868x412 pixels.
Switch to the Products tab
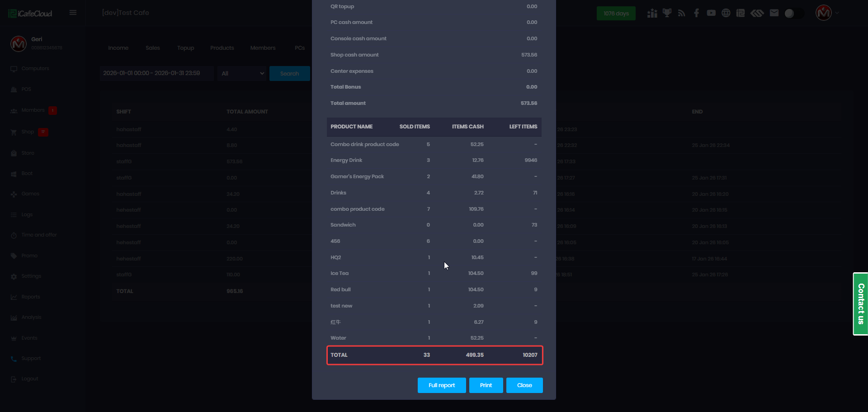[x=222, y=48]
